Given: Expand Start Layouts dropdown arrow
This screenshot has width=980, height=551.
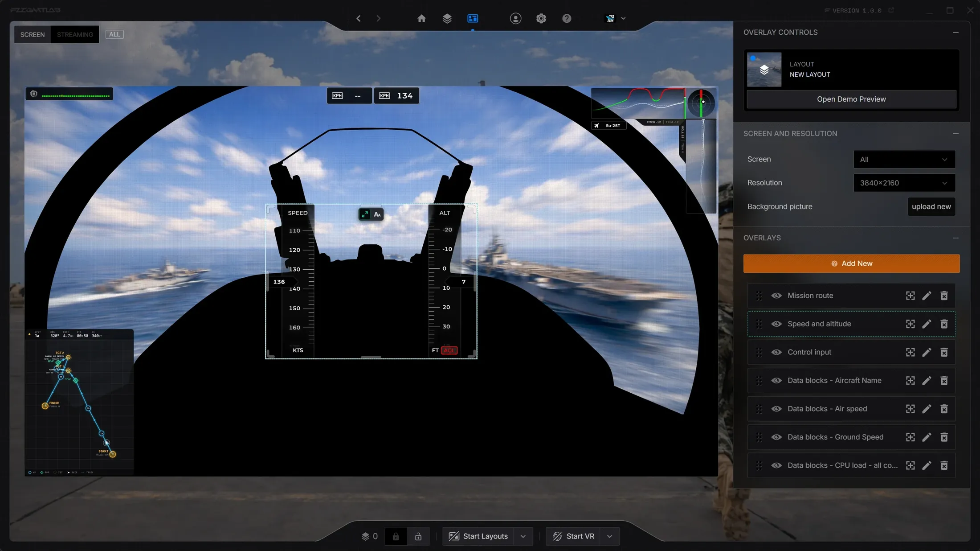Looking at the screenshot, I should (x=523, y=536).
